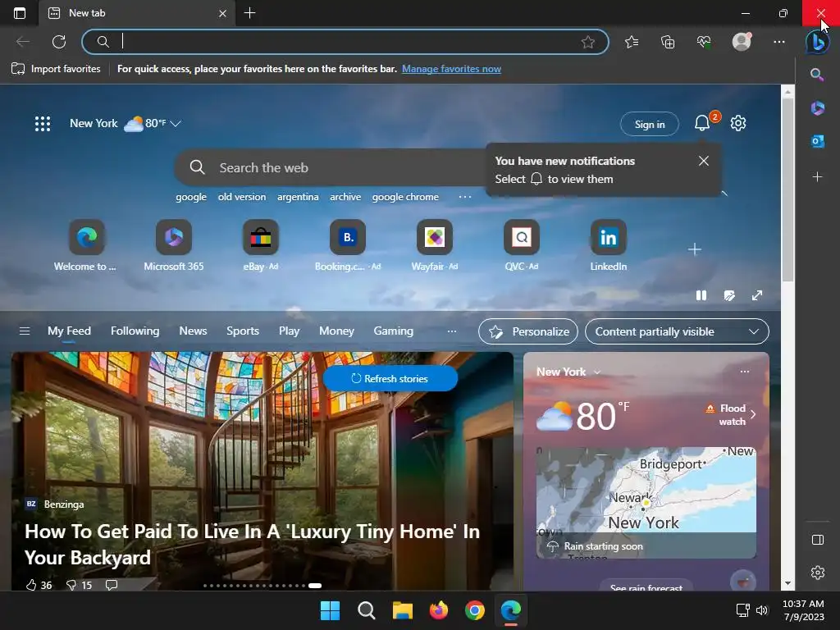
Task: Open the feed hamburger menu
Action: point(25,331)
